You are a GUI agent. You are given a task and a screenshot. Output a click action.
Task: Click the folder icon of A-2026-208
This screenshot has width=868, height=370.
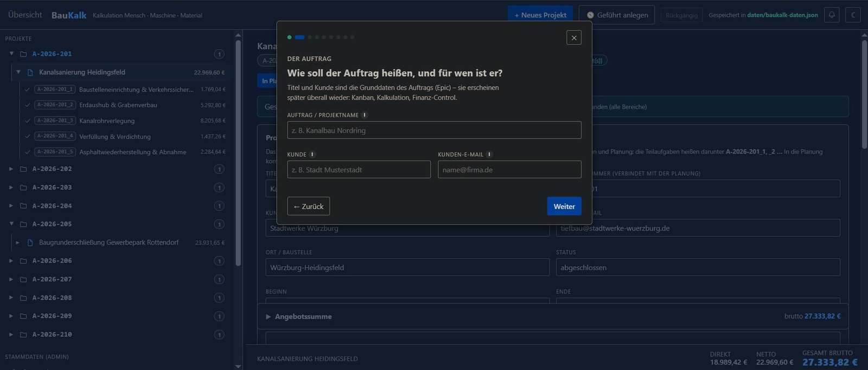23,298
